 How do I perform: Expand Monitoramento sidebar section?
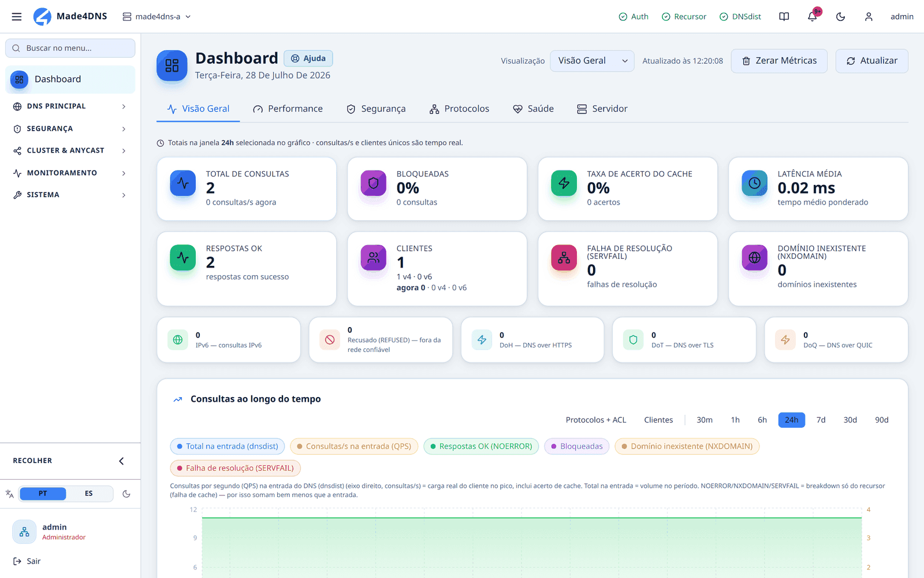coord(70,173)
